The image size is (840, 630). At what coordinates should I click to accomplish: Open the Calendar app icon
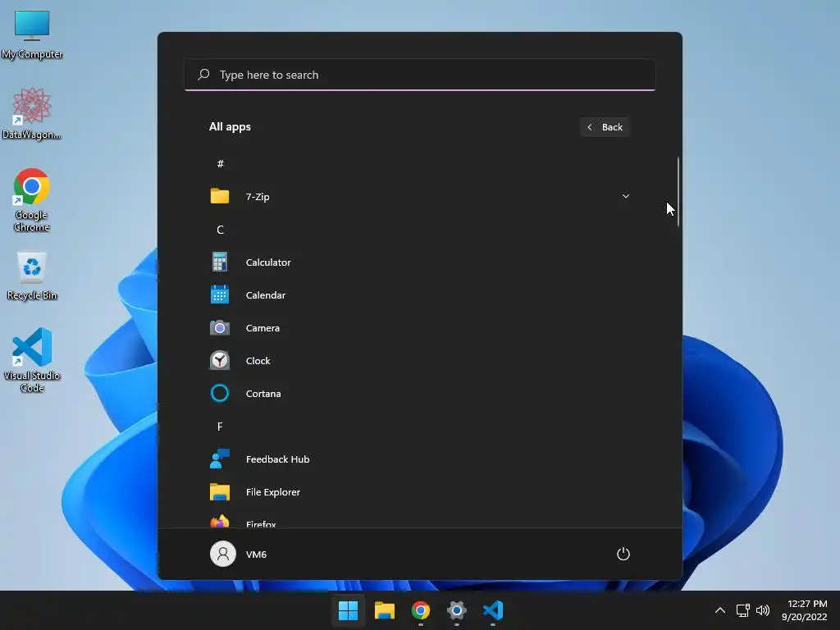(220, 294)
